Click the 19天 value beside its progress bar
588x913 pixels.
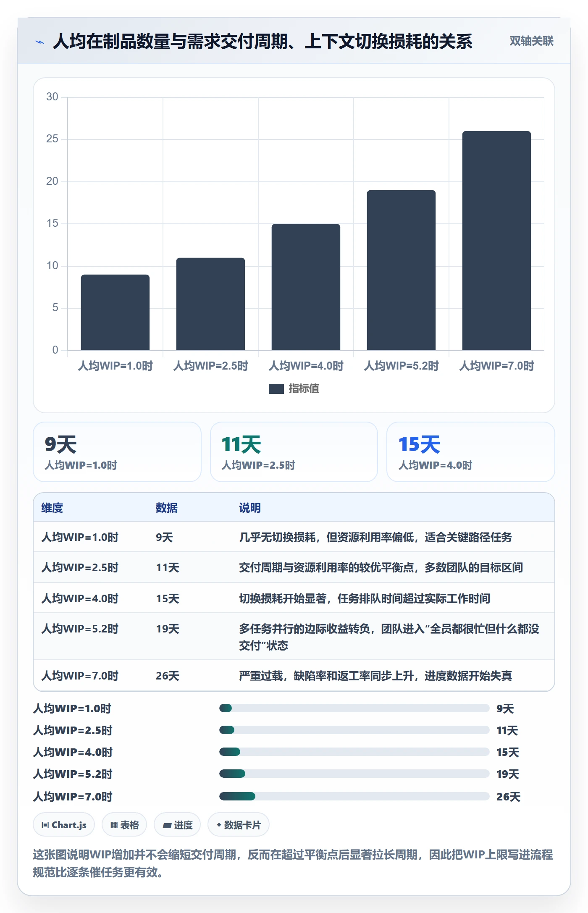pyautogui.click(x=508, y=774)
